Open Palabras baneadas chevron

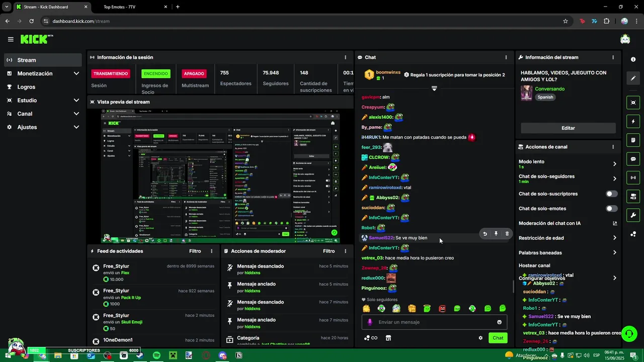[614, 252]
